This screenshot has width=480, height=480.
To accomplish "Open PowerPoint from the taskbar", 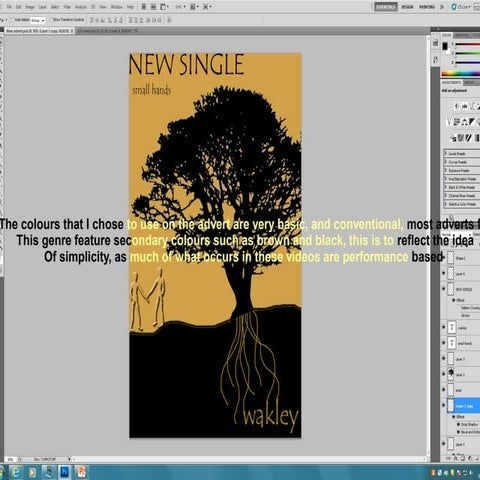I will pos(81,472).
